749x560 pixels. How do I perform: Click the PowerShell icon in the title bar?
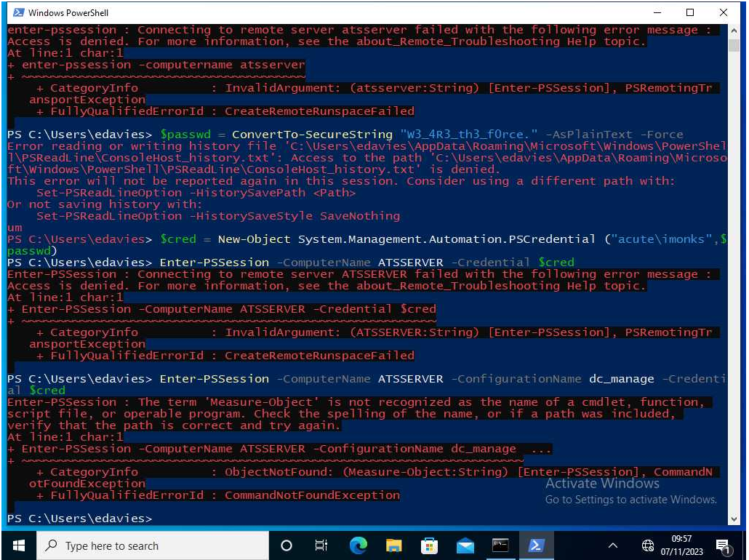[19, 12]
